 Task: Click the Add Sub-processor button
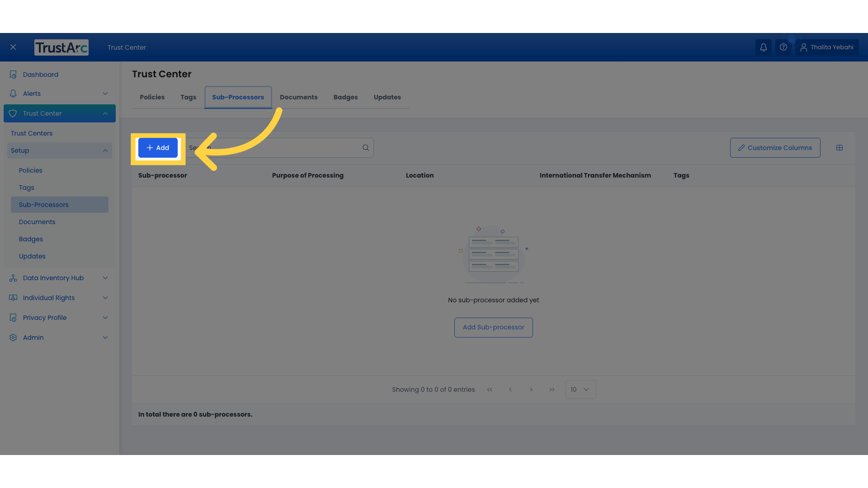493,327
